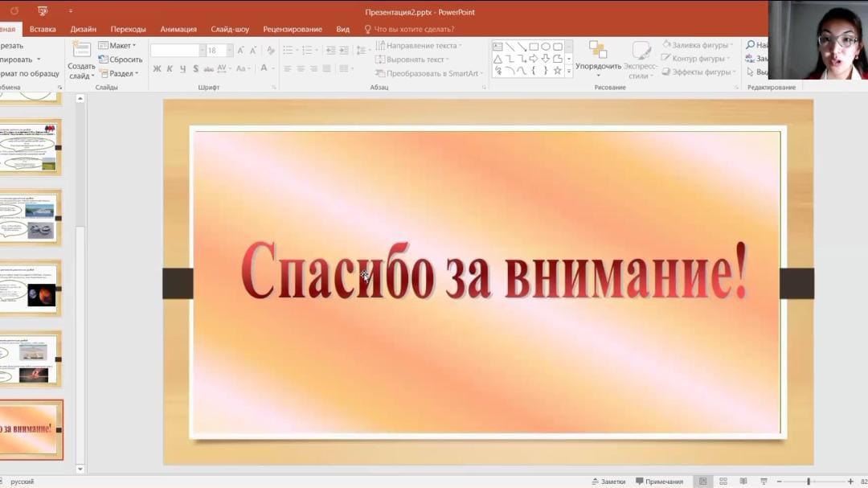
Task: Open the Дизайн (Design) tab
Action: [83, 29]
